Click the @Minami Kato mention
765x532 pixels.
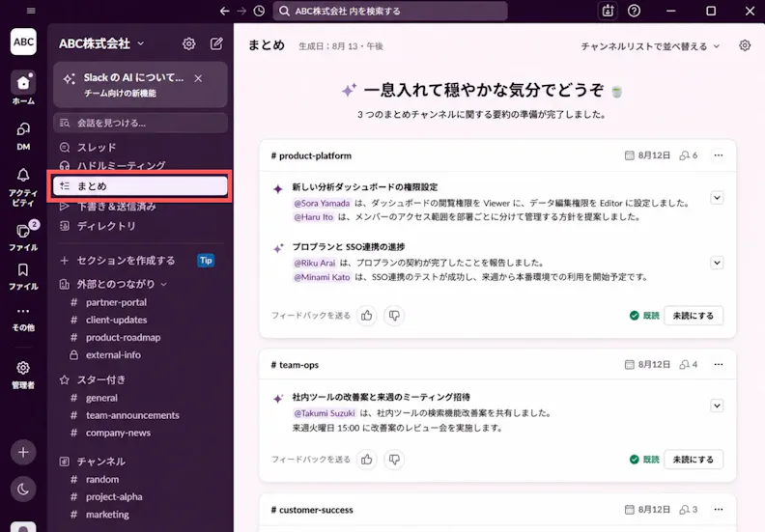pyautogui.click(x=322, y=277)
